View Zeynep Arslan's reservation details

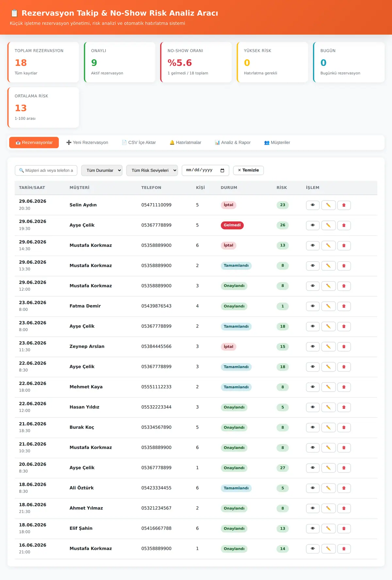click(313, 347)
